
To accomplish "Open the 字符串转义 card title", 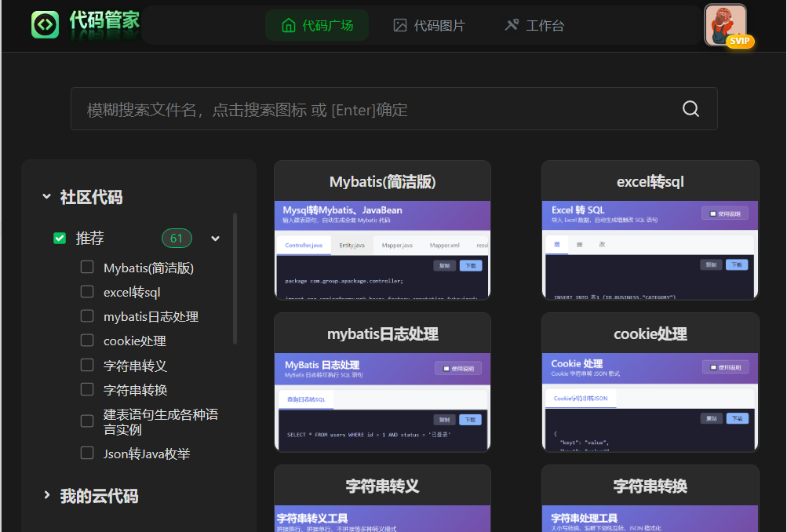I will pos(382,486).
